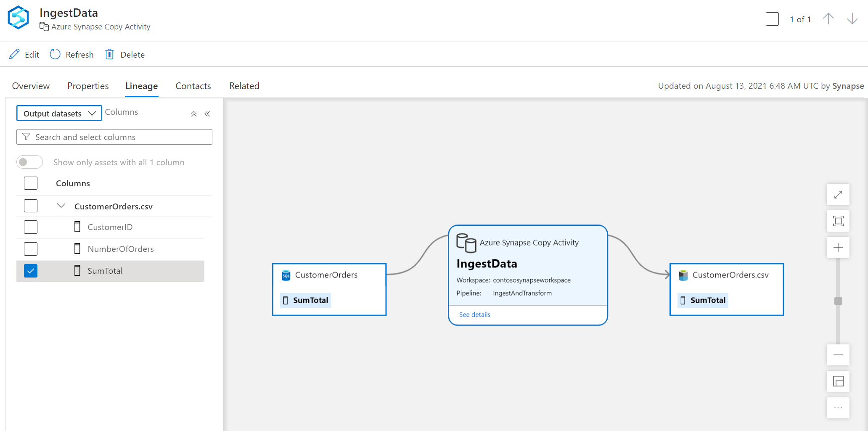Open See details link in IngestData node
This screenshot has width=868, height=431.
coord(475,315)
